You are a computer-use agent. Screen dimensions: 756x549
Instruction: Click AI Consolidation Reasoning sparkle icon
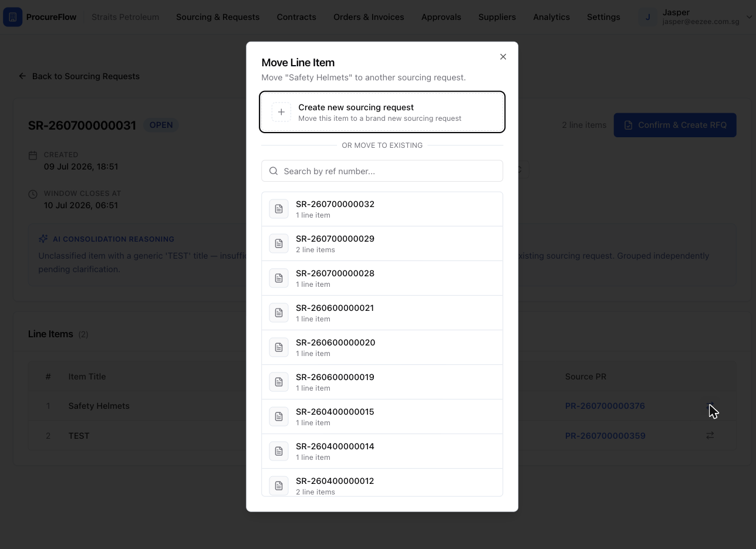click(43, 239)
